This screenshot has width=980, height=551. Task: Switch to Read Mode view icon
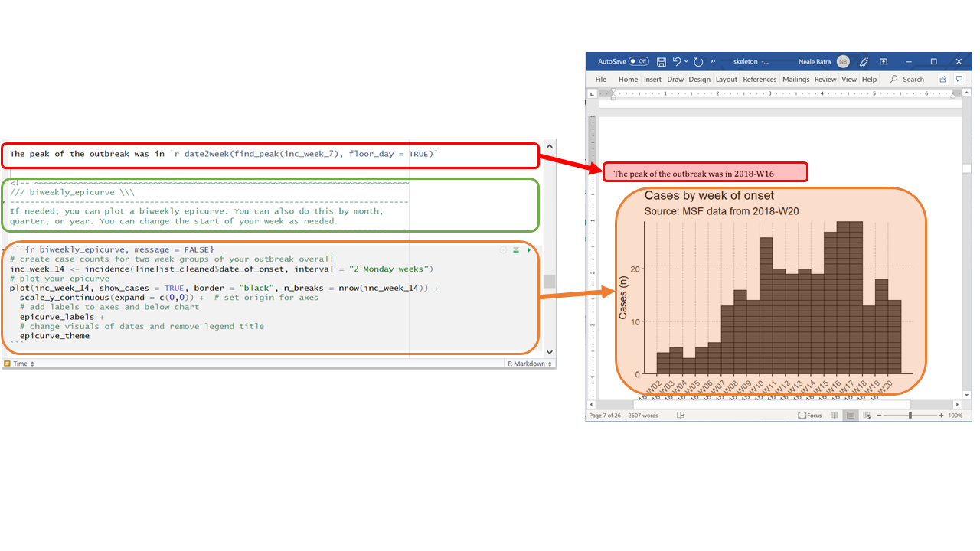tap(833, 416)
